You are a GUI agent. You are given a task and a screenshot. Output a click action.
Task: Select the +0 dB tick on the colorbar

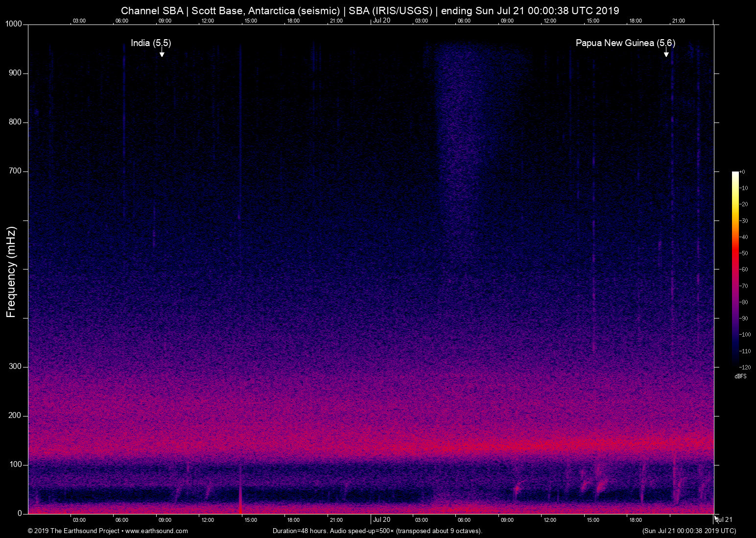coord(742,171)
